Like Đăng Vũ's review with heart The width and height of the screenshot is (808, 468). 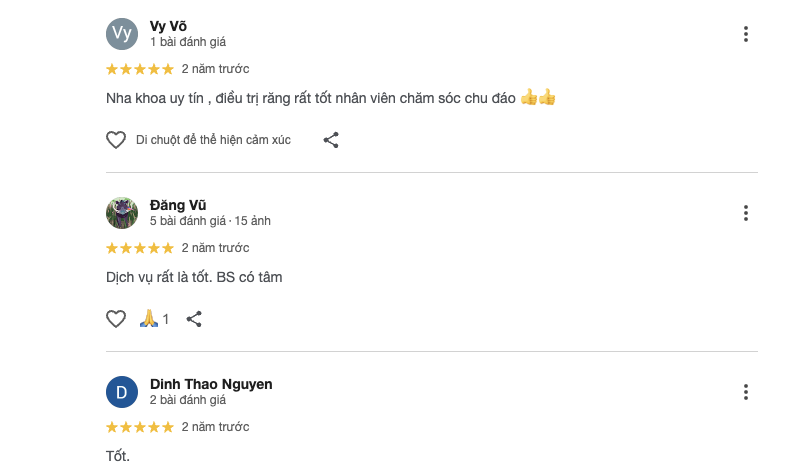pos(116,319)
